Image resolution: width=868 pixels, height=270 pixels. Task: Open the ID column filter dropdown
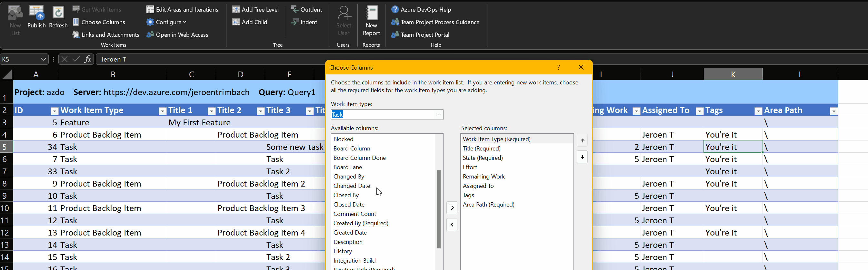tap(54, 111)
